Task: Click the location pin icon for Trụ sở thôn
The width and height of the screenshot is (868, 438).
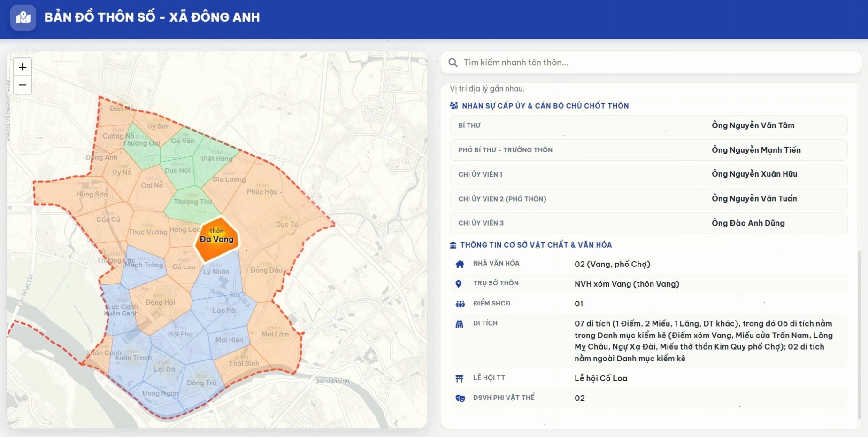Action: (x=459, y=284)
